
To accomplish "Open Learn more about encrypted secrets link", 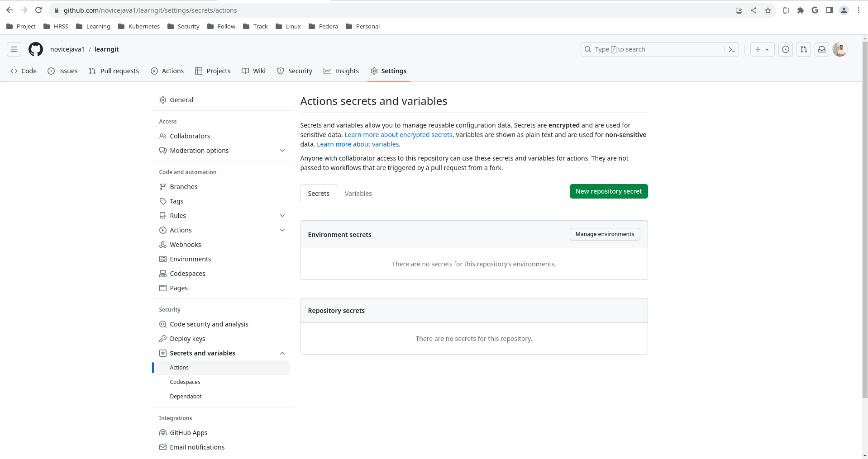I will coord(398,135).
